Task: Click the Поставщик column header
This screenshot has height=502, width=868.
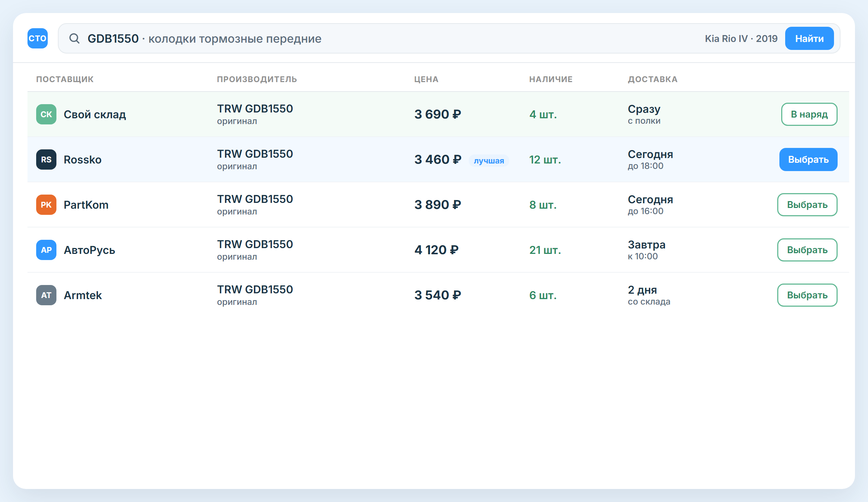Action: click(65, 79)
